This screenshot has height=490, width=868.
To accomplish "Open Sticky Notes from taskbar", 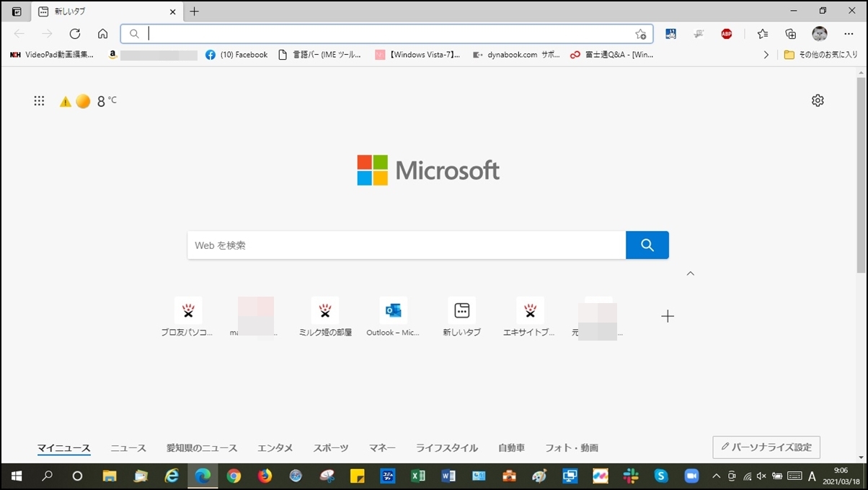I will click(357, 476).
